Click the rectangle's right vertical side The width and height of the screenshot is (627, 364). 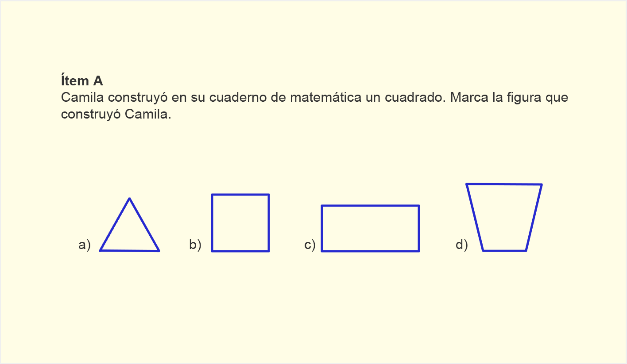(x=419, y=228)
